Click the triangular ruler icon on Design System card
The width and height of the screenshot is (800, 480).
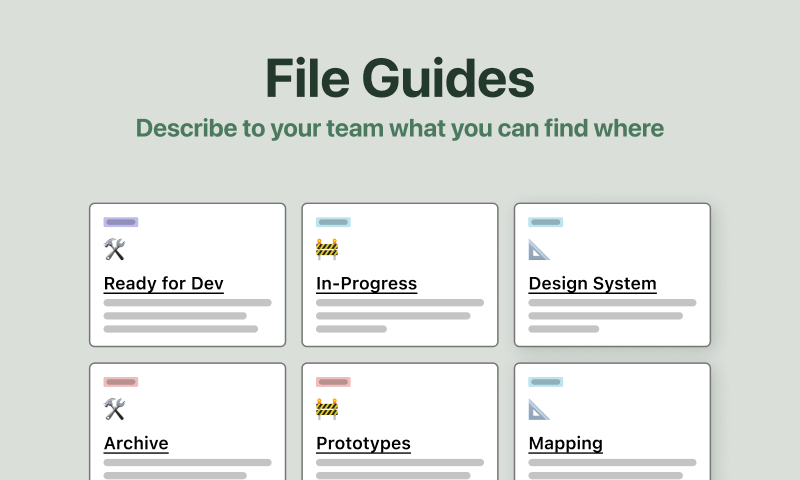click(x=539, y=250)
